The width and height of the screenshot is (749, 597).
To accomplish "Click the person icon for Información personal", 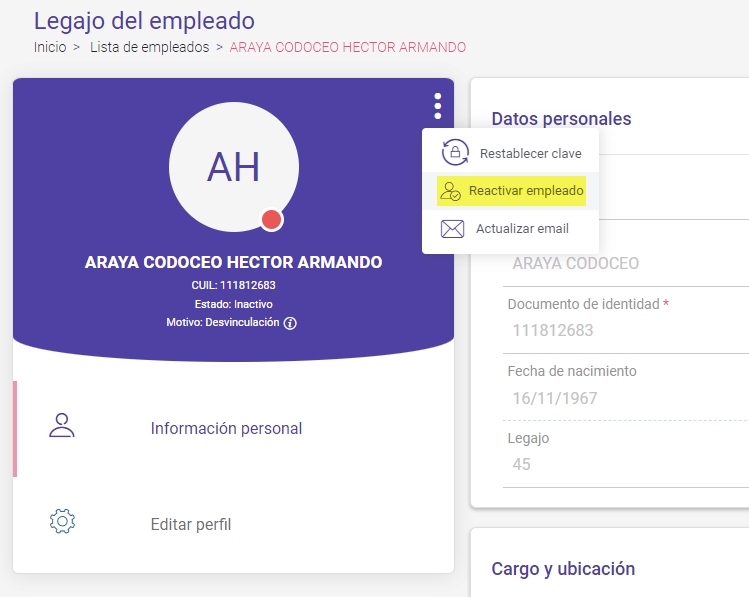I will point(62,426).
